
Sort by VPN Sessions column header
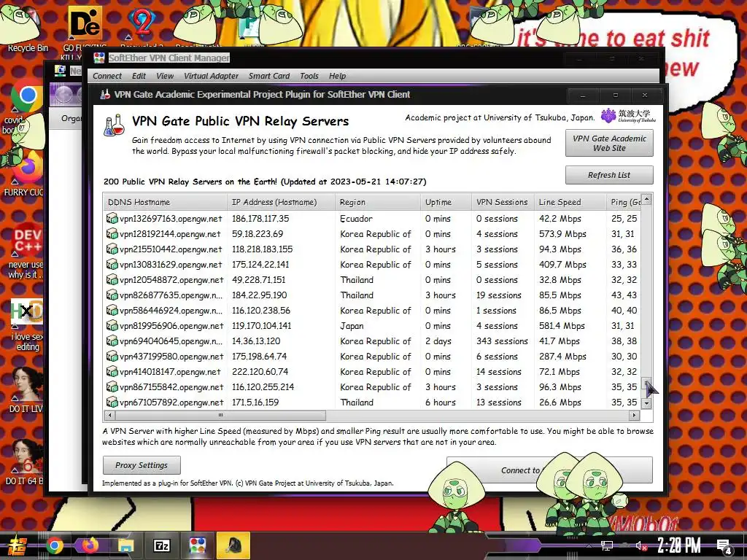(x=503, y=202)
